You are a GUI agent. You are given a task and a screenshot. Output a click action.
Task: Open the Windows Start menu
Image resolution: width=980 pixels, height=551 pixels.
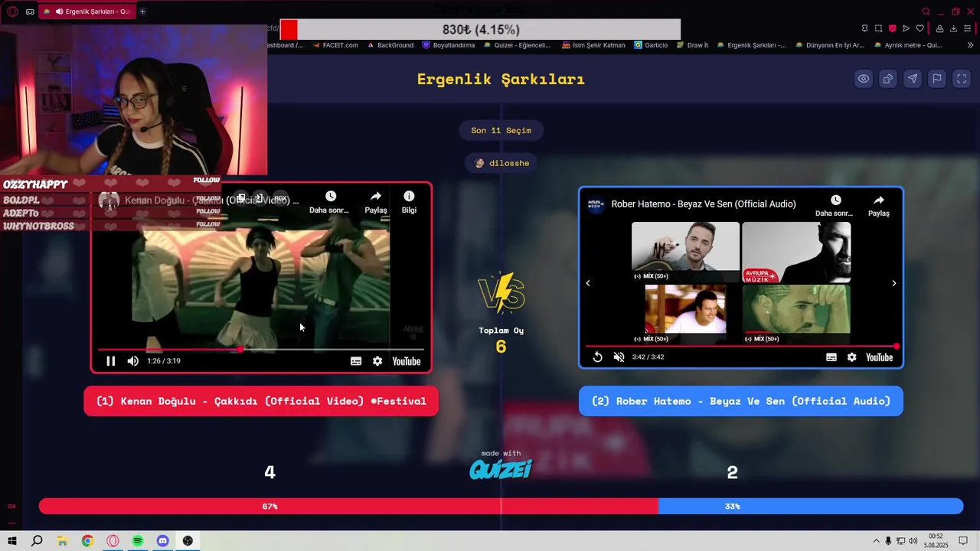(x=12, y=541)
